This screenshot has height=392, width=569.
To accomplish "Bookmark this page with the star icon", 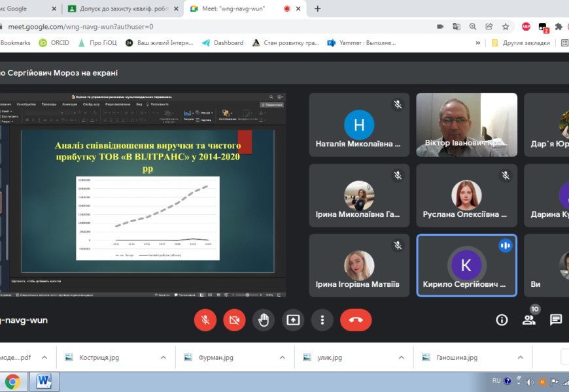I will point(506,27).
